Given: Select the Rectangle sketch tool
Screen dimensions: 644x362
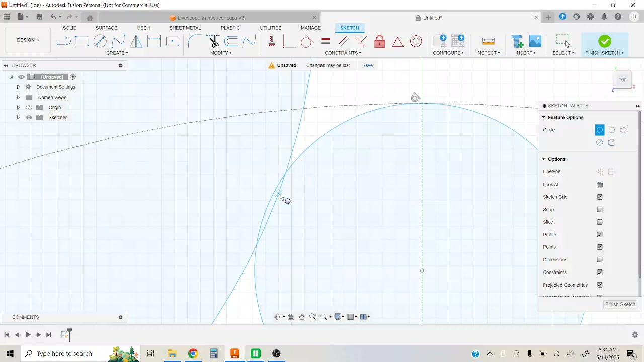Looking at the screenshot, I should click(x=82, y=41).
